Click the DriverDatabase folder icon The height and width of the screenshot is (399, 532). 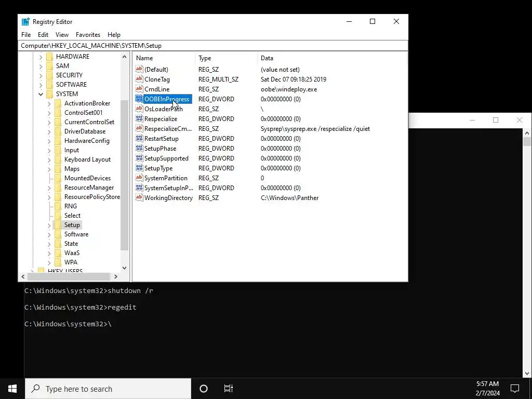coord(58,131)
